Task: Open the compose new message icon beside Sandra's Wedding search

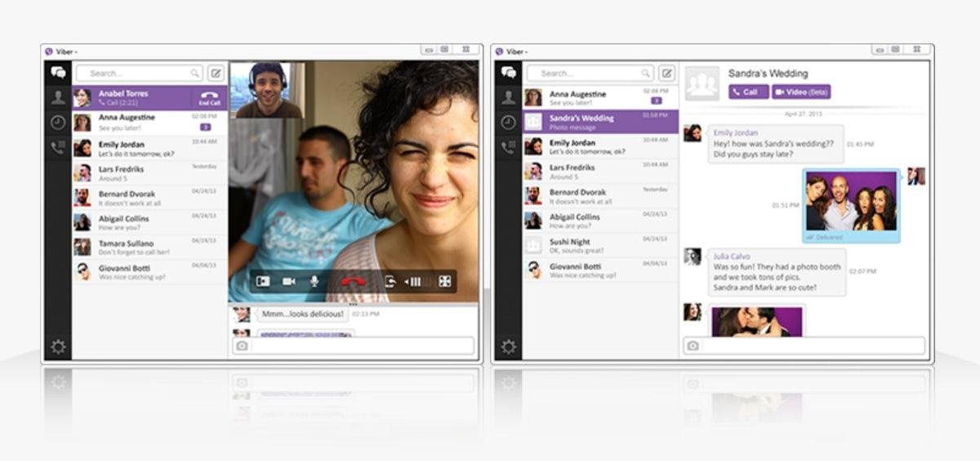Action: [666, 74]
